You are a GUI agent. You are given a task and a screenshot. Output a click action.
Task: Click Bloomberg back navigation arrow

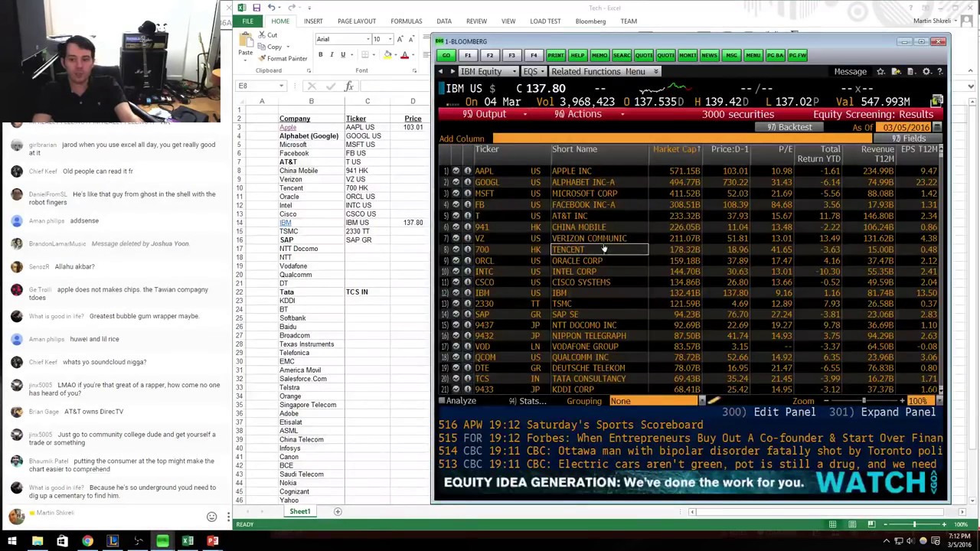(440, 71)
